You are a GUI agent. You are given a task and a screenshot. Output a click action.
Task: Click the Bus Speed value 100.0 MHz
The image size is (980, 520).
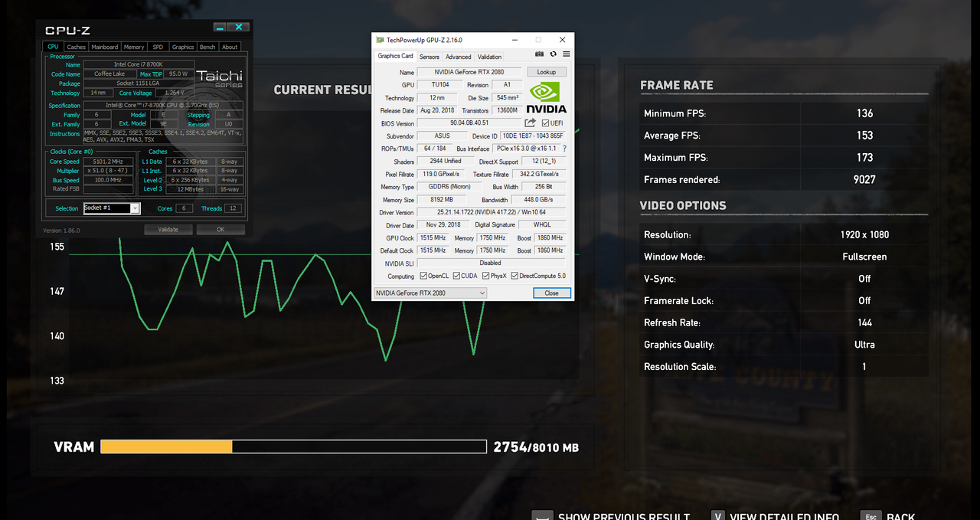(107, 180)
